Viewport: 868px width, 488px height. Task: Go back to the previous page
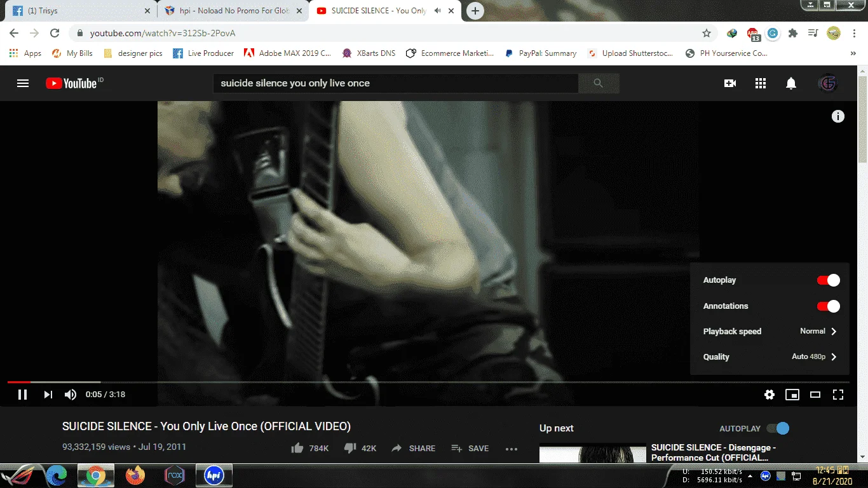(x=14, y=33)
